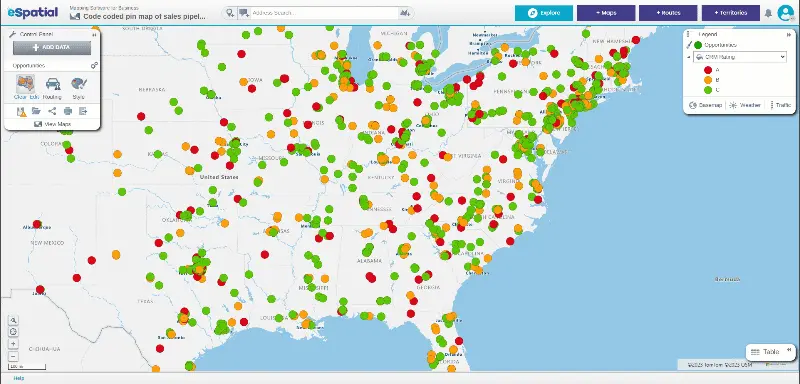
Task: Click the Share icon
Action: [52, 111]
